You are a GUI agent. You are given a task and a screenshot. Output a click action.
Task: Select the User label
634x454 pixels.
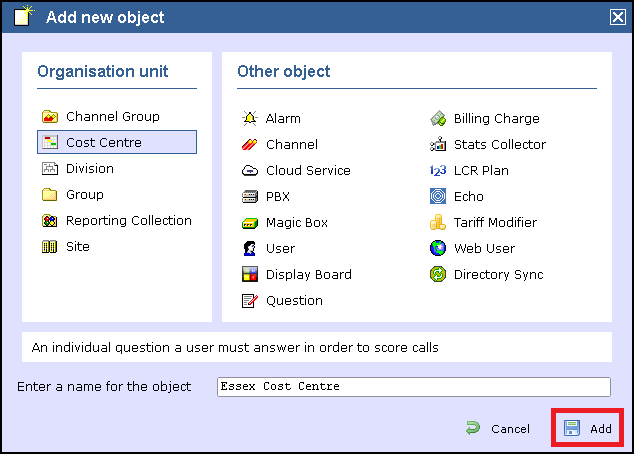[x=280, y=248]
